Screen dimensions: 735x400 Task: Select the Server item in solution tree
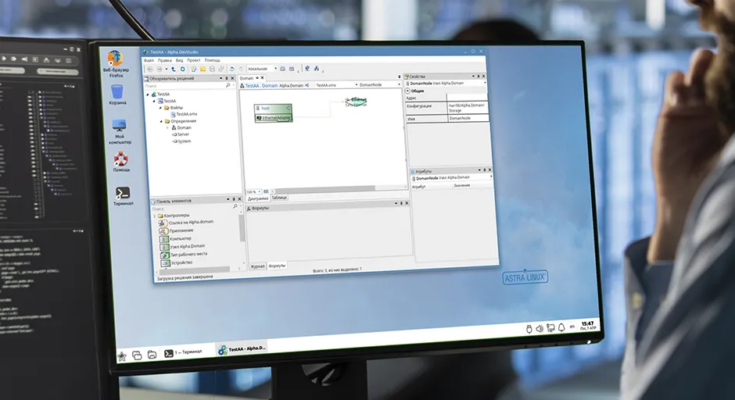[183, 134]
